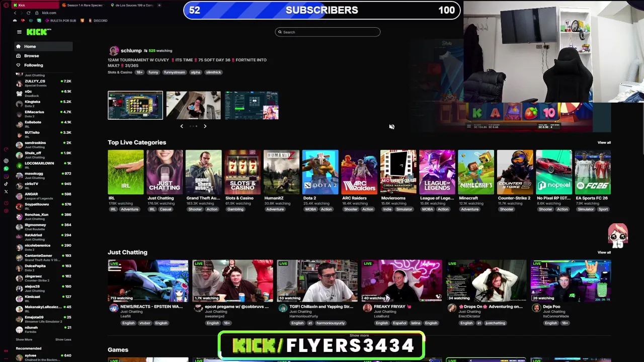Image resolution: width=644 pixels, height=362 pixels.
Task: Open TikTok icon in Opera sidebar
Action: [6, 184]
